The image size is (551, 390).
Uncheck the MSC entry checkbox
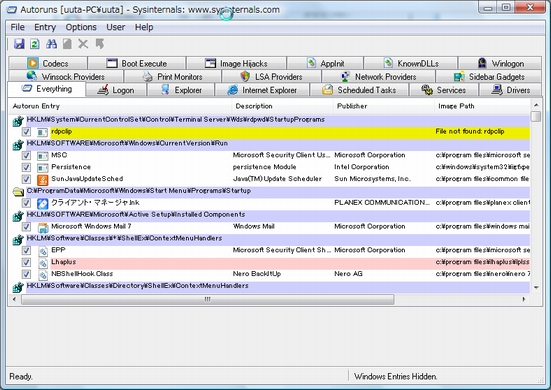click(26, 155)
